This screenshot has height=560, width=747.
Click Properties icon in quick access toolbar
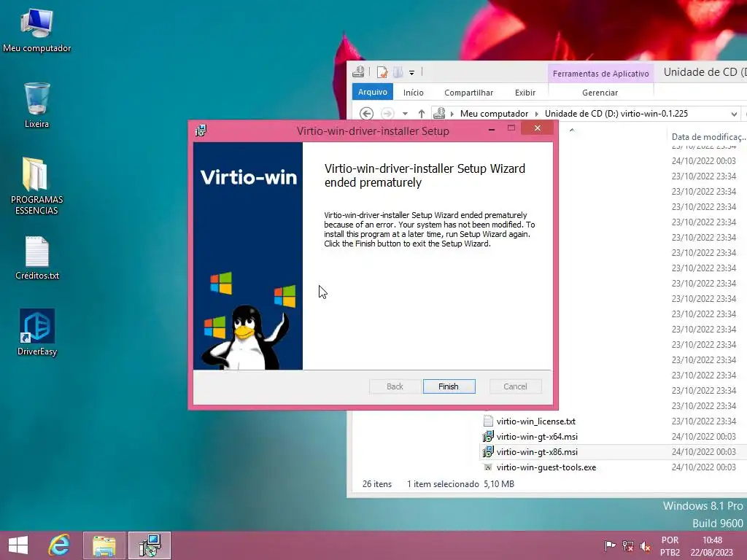coord(382,72)
